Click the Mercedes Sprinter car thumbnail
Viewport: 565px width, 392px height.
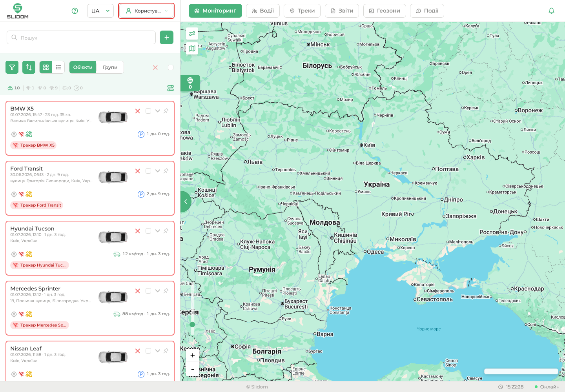click(113, 297)
